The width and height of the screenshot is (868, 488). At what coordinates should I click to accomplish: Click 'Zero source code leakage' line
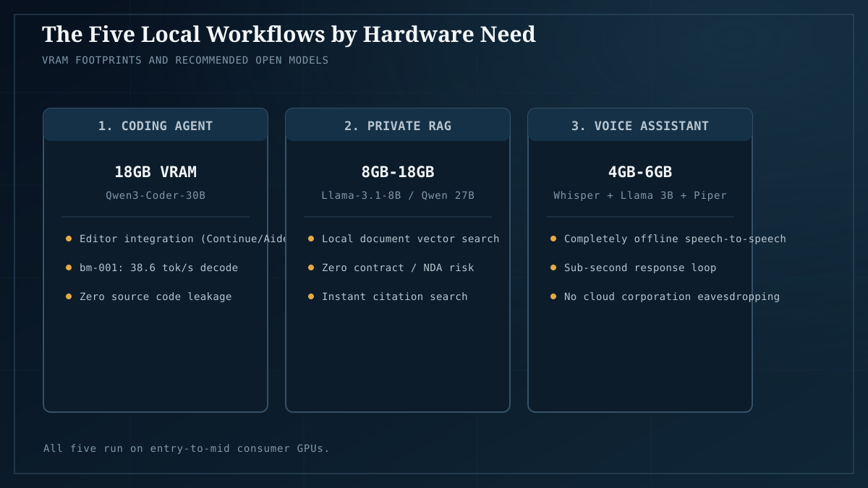coord(156,296)
